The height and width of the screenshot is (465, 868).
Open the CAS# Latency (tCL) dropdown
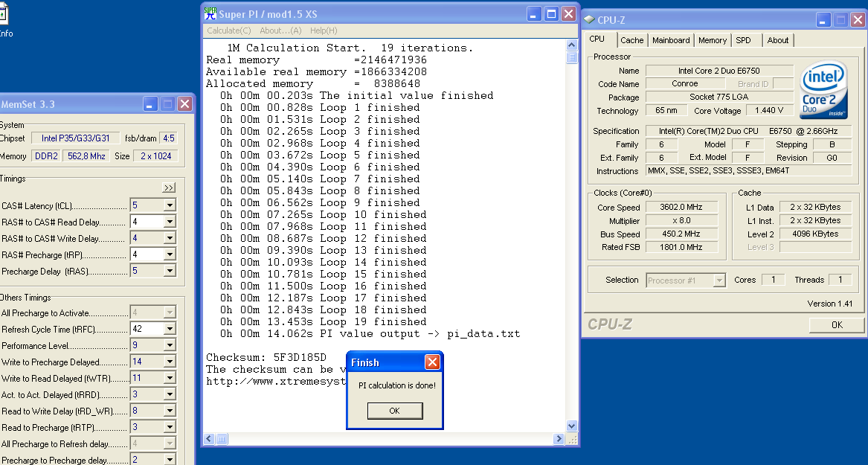(170, 205)
